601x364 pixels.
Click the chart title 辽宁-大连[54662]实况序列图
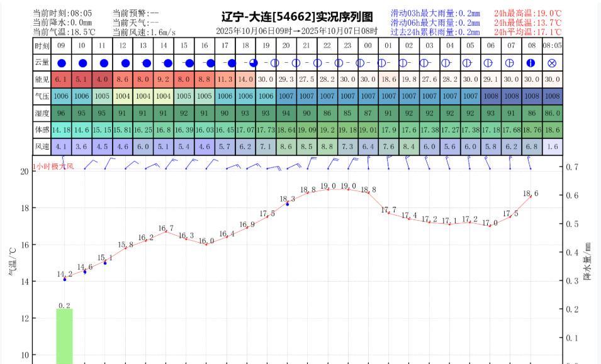click(297, 17)
